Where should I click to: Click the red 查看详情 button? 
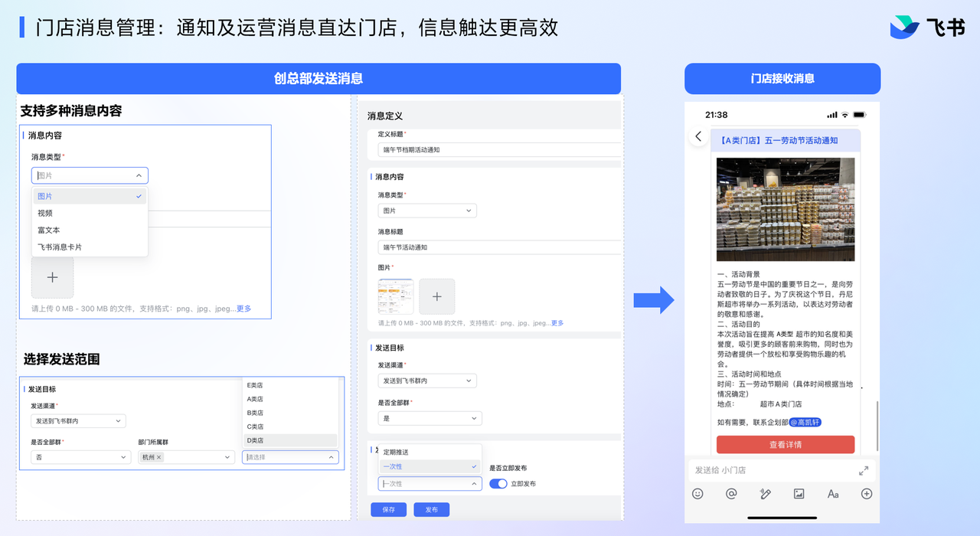(785, 445)
